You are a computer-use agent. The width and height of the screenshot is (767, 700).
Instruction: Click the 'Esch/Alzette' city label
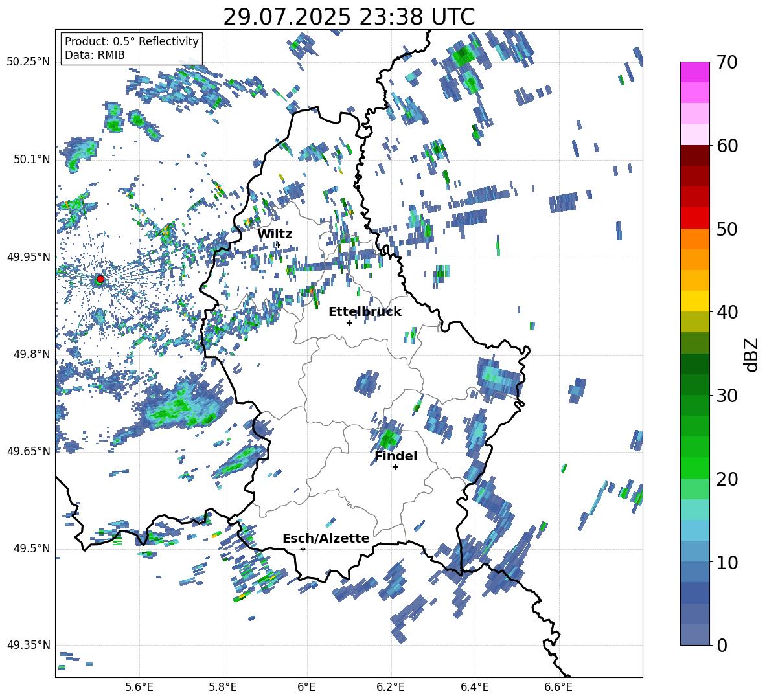pyautogui.click(x=326, y=539)
